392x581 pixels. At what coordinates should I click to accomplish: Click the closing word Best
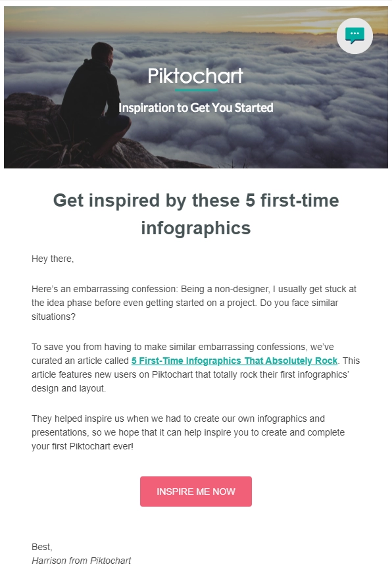point(39,548)
